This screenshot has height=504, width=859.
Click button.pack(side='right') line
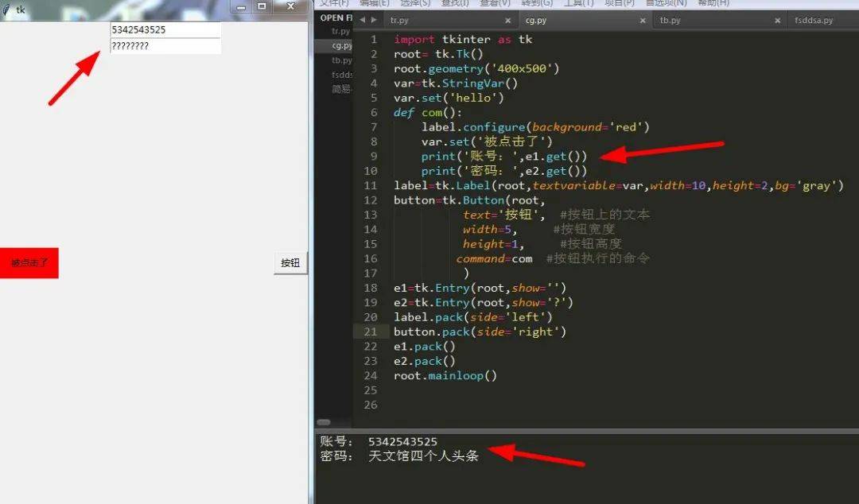coord(480,332)
